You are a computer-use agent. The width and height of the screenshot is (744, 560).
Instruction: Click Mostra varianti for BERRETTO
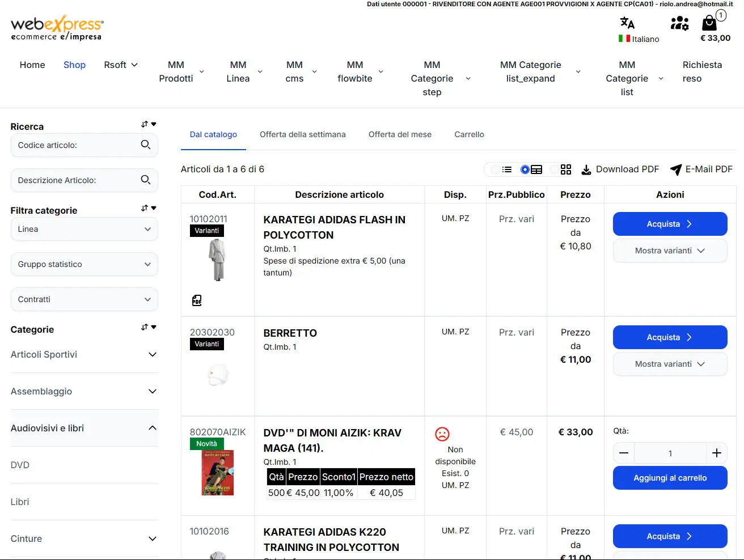670,364
